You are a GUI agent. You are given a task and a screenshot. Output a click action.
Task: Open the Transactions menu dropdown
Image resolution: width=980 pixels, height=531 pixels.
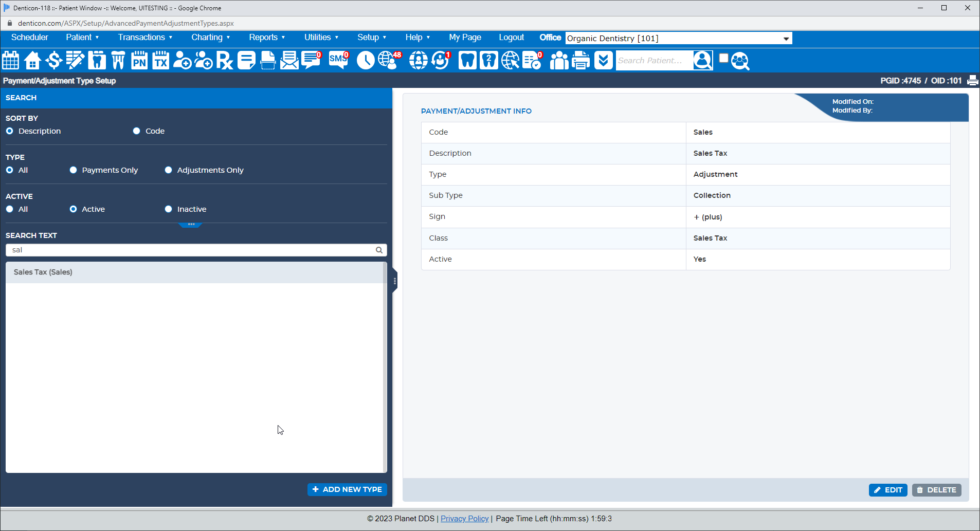coord(145,38)
